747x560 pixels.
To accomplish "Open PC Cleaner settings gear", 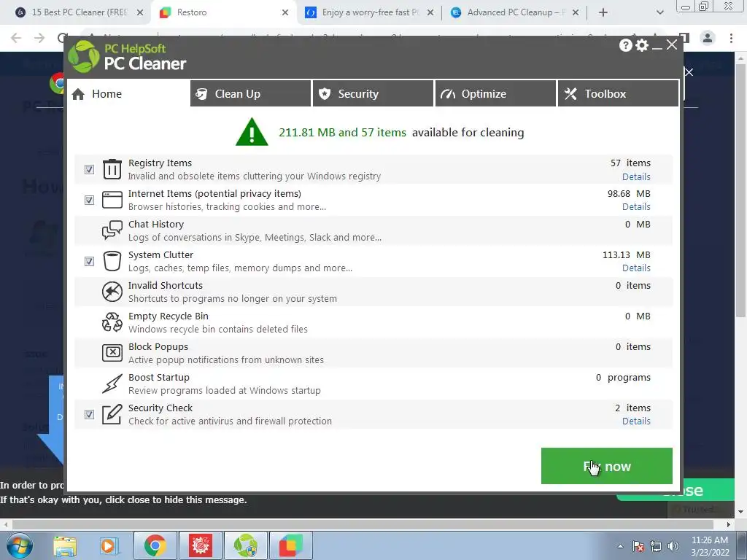I will (x=642, y=45).
